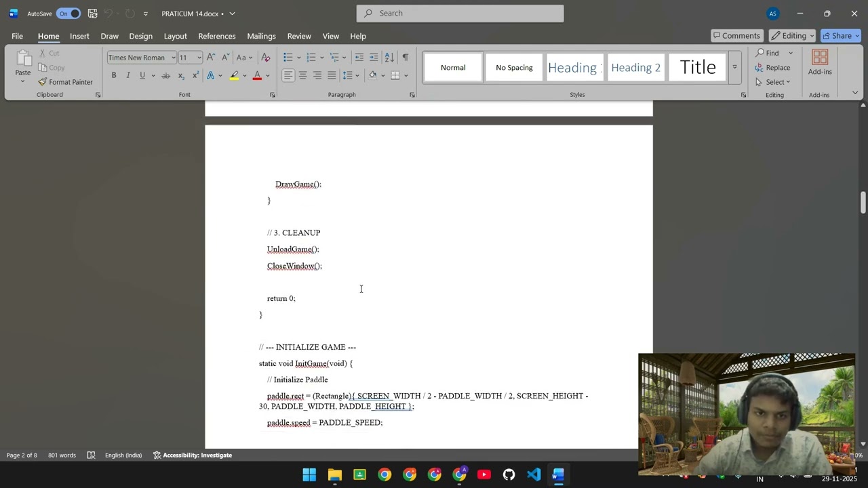Click the paragraph Shading bucket
The height and width of the screenshot is (488, 868).
click(372, 75)
